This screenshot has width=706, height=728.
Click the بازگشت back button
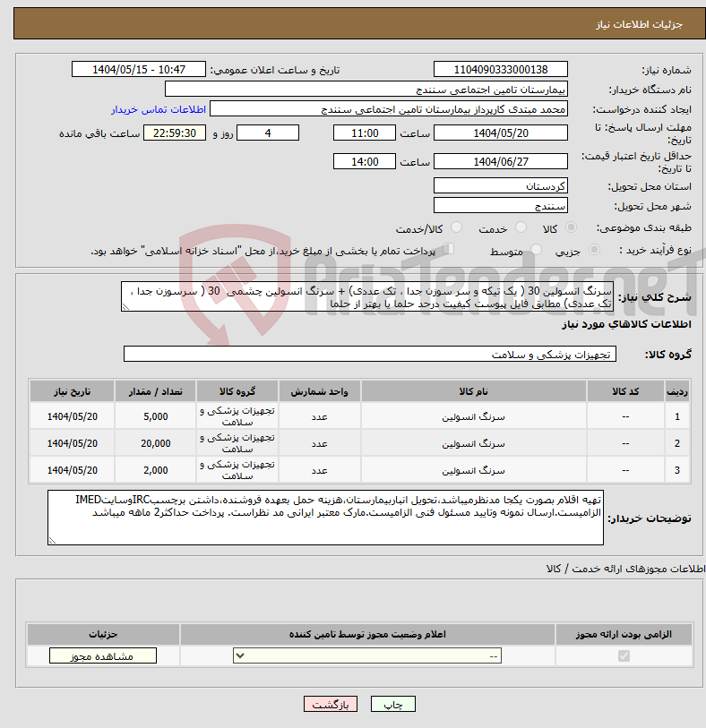point(331,705)
